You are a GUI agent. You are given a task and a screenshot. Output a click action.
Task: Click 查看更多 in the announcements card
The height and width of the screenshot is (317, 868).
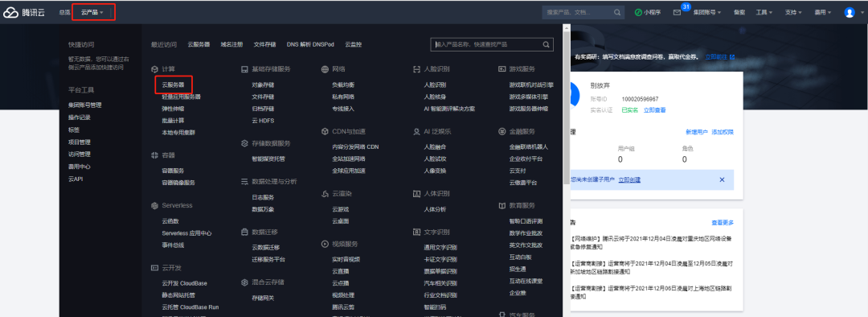(x=723, y=223)
